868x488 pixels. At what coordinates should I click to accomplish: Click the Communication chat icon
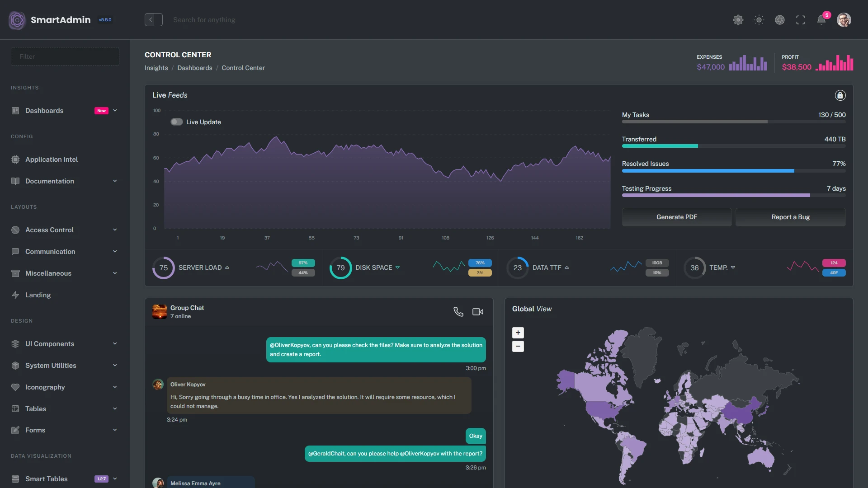[15, 252]
